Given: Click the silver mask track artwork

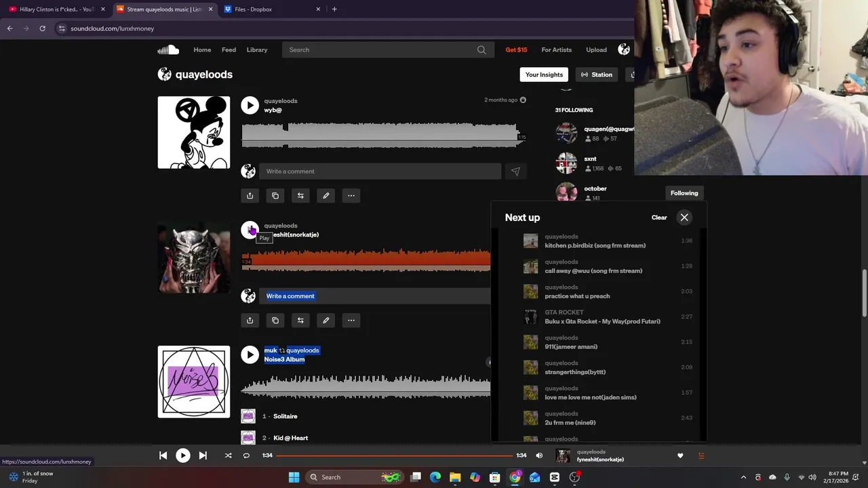Looking at the screenshot, I should coord(194,257).
